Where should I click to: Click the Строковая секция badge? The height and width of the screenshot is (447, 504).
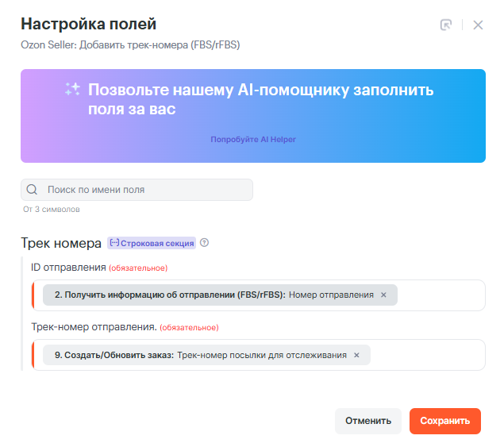(152, 243)
